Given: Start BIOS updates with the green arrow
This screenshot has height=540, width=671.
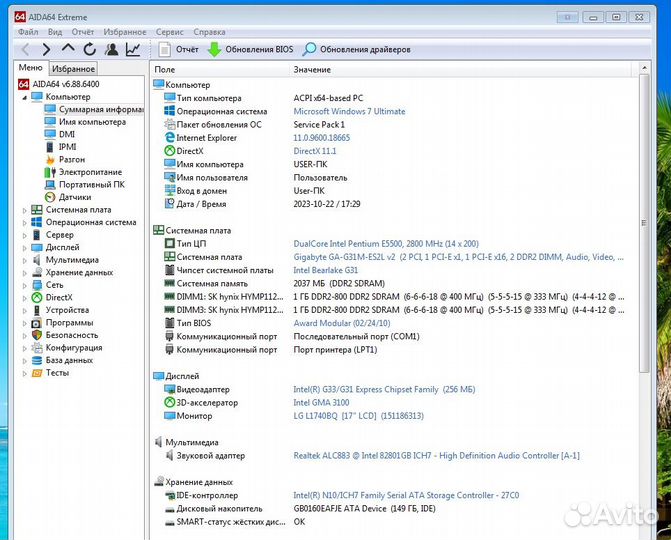Looking at the screenshot, I should tap(214, 49).
